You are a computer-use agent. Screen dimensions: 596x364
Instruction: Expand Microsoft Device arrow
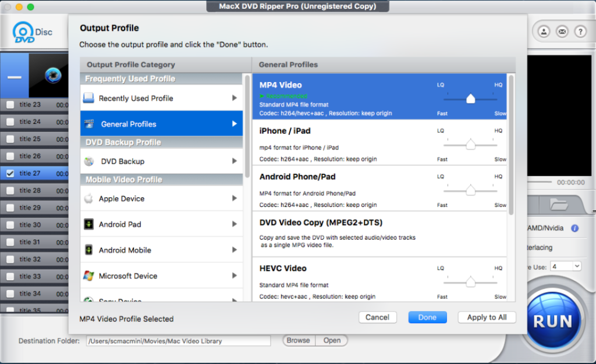click(x=235, y=276)
